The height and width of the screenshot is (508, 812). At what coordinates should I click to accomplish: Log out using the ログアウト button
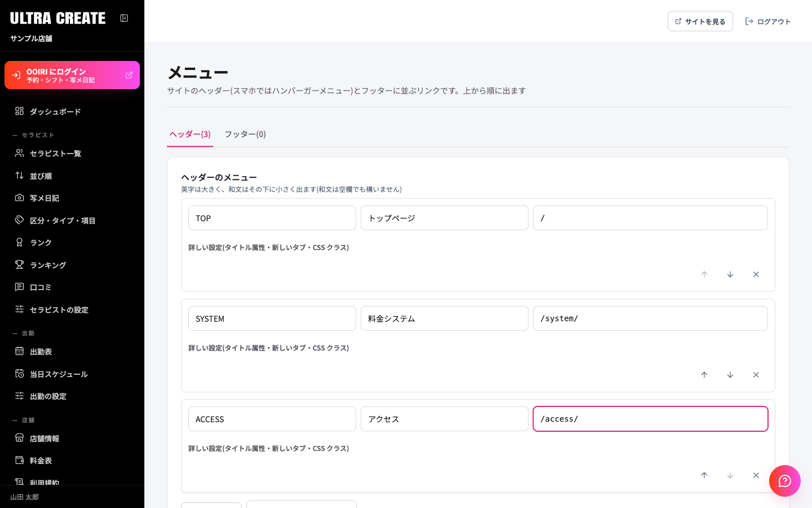coord(768,21)
